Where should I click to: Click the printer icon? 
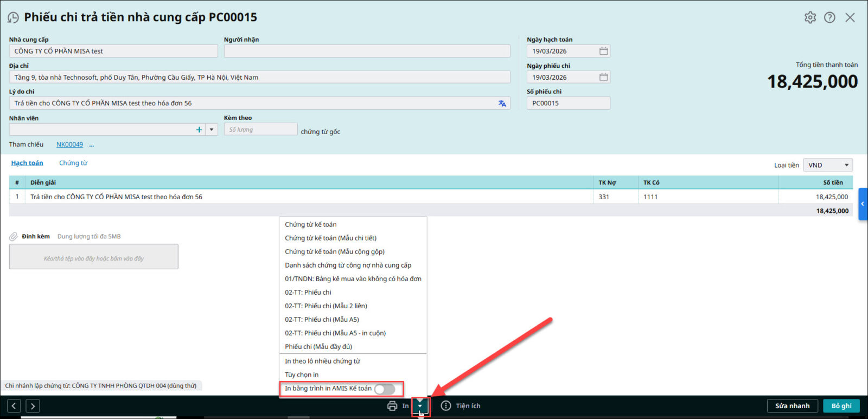point(392,406)
